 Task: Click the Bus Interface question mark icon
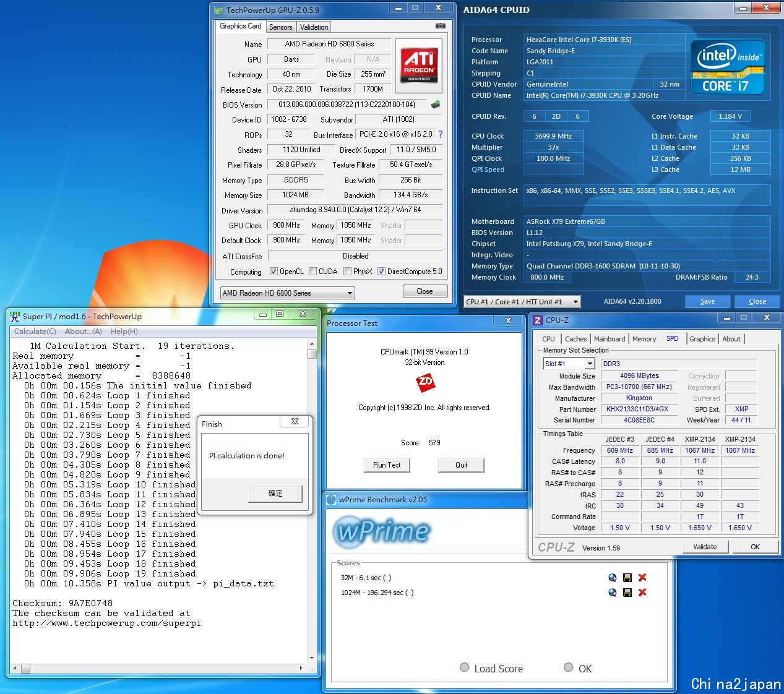click(441, 134)
